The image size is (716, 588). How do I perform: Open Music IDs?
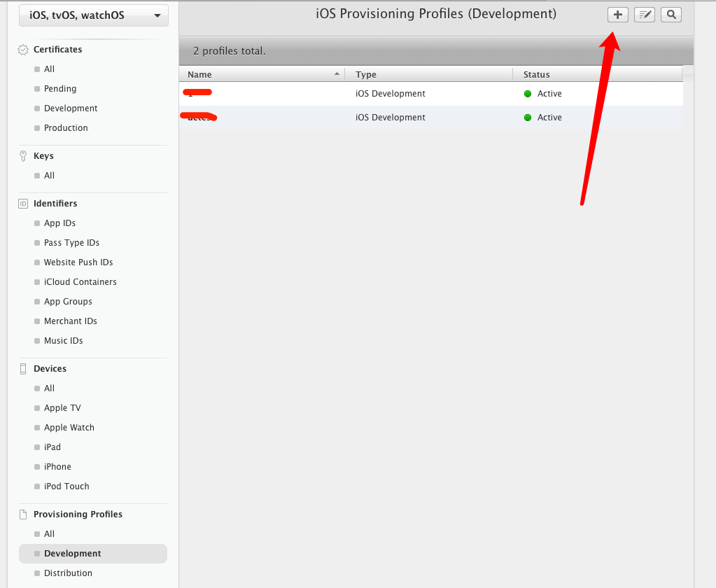(x=63, y=341)
